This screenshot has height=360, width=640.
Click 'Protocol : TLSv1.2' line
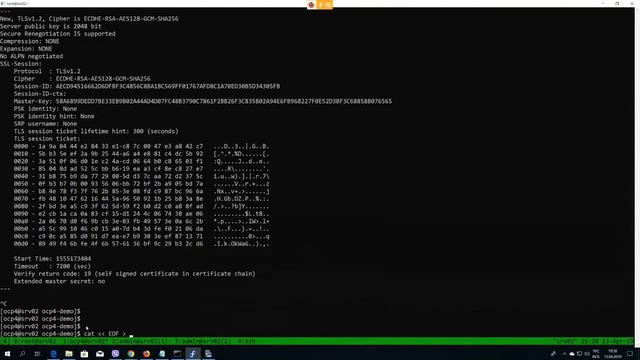(47, 71)
